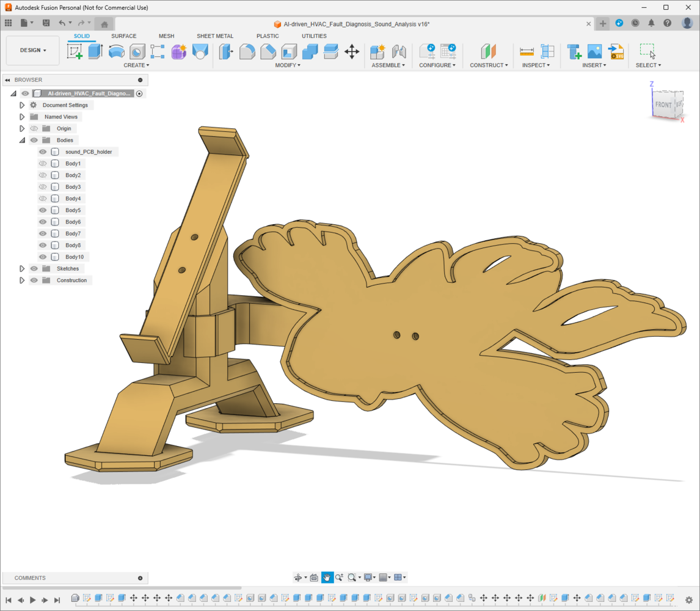
Task: Expand the Sketches folder
Action: [x=22, y=269]
